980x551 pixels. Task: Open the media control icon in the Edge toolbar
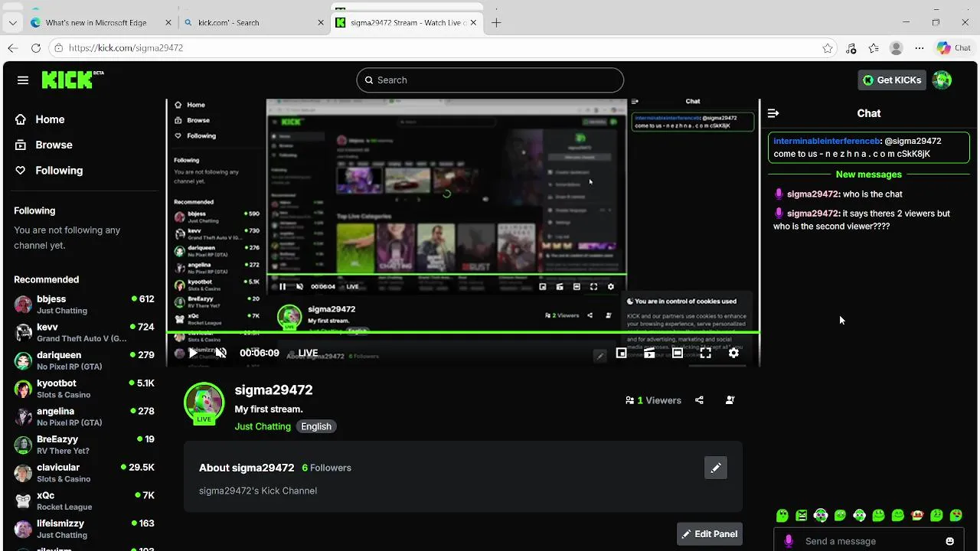point(851,48)
